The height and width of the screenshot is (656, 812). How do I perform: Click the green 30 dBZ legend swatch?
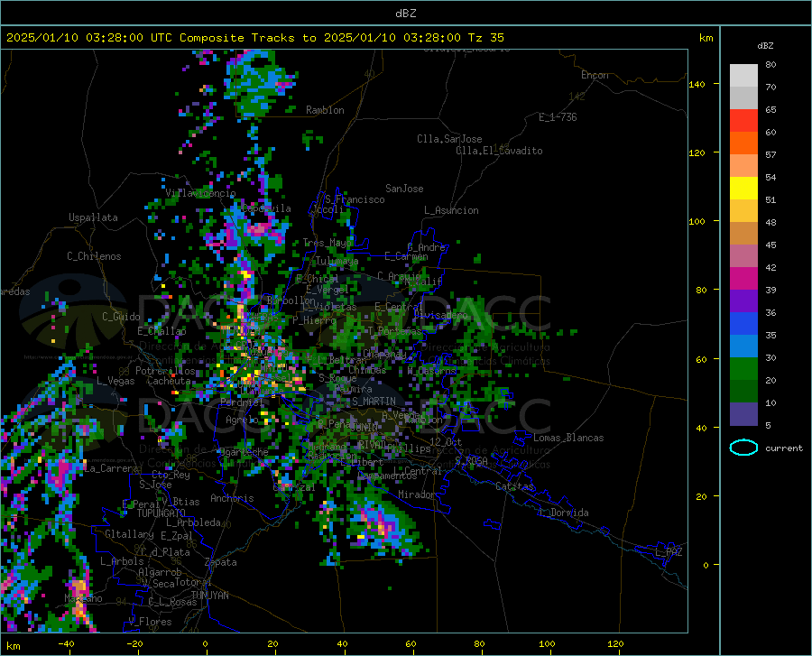pos(743,369)
